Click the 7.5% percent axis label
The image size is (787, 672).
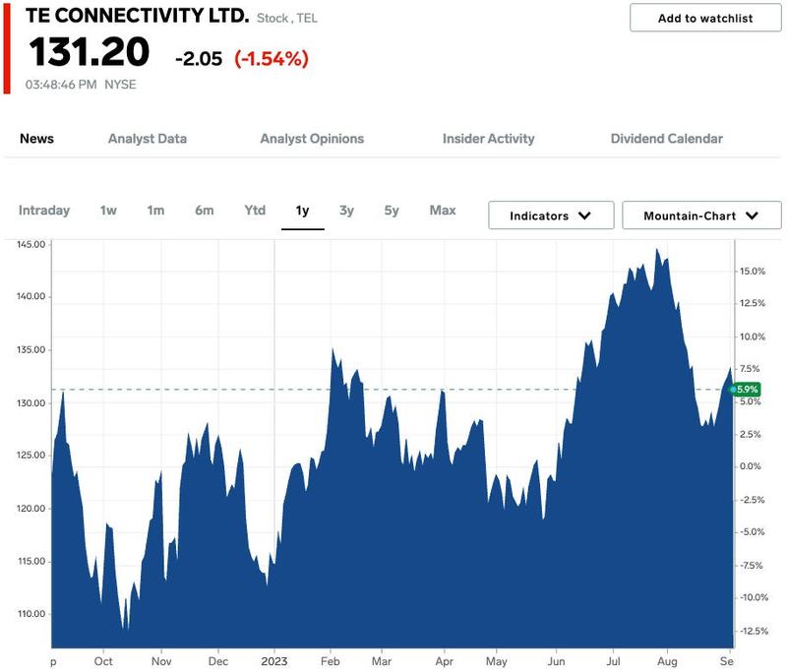point(751,369)
